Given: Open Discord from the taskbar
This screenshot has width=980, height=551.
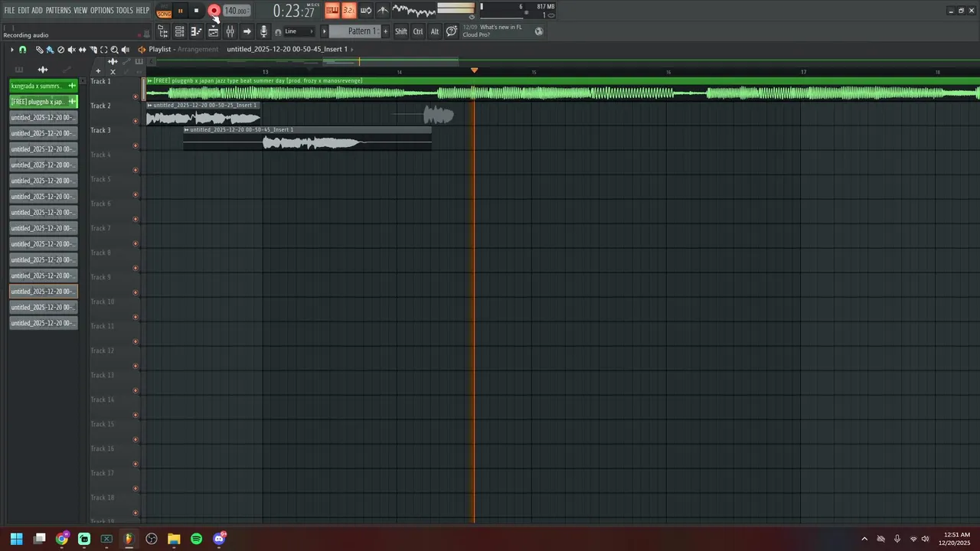Looking at the screenshot, I should pos(219,539).
